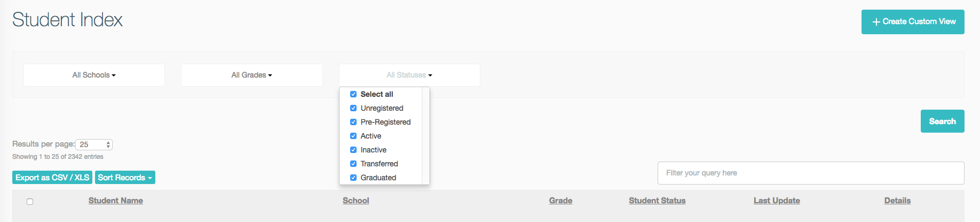The height and width of the screenshot is (222, 980).
Task: Open the All Schools dropdown
Action: click(94, 75)
